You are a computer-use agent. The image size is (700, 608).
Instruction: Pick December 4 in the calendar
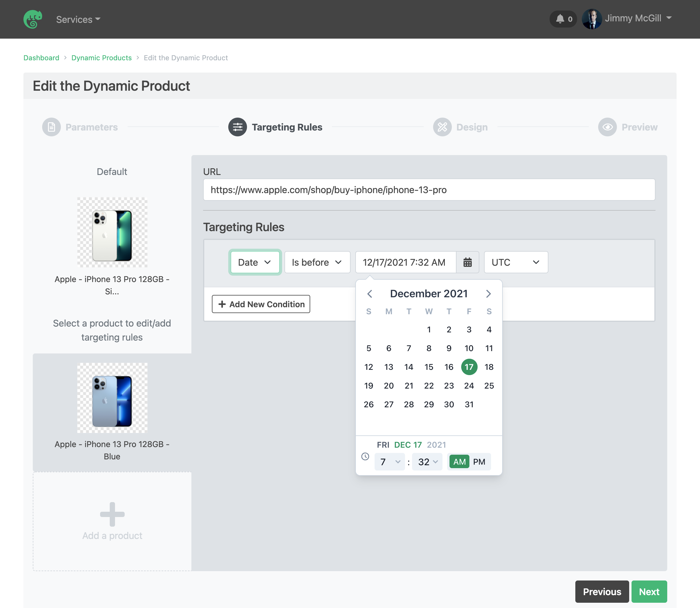click(489, 329)
